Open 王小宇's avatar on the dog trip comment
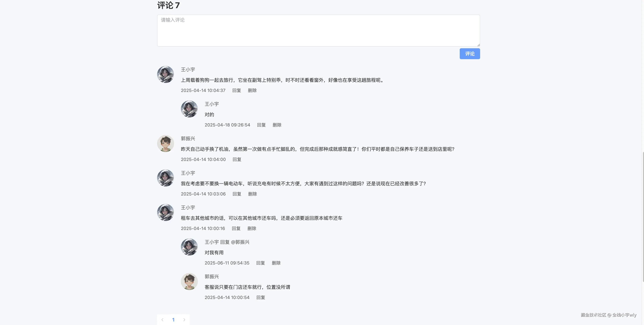This screenshot has width=644, height=325. [x=165, y=75]
